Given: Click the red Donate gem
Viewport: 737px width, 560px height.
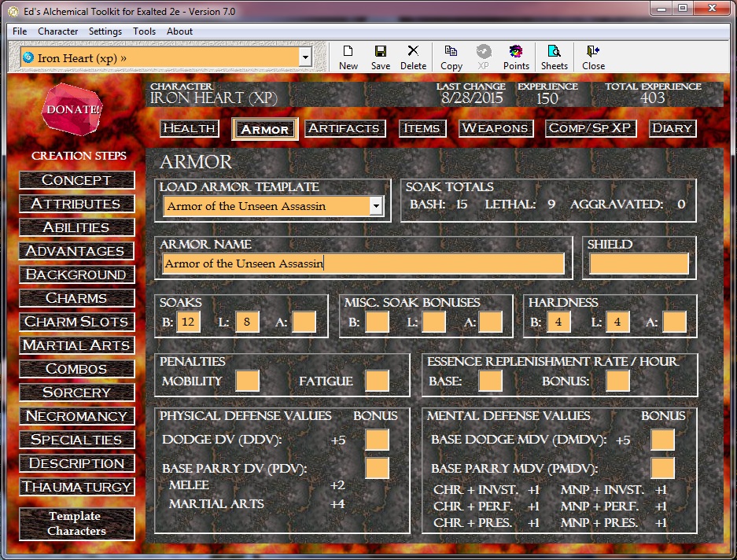Looking at the screenshot, I should (72, 109).
